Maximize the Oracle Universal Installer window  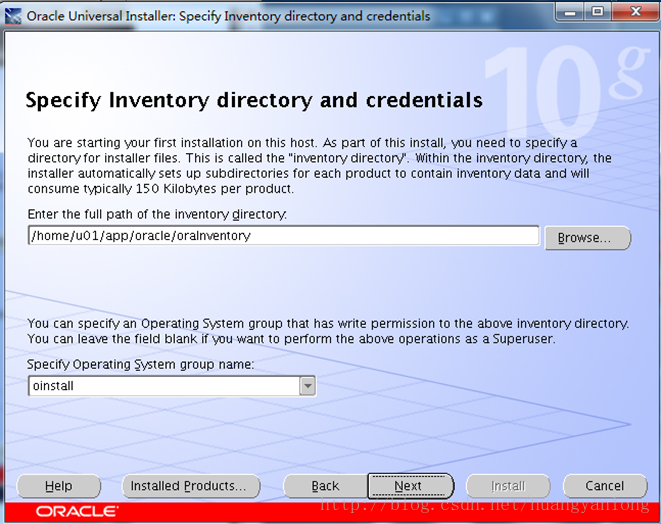(x=598, y=12)
